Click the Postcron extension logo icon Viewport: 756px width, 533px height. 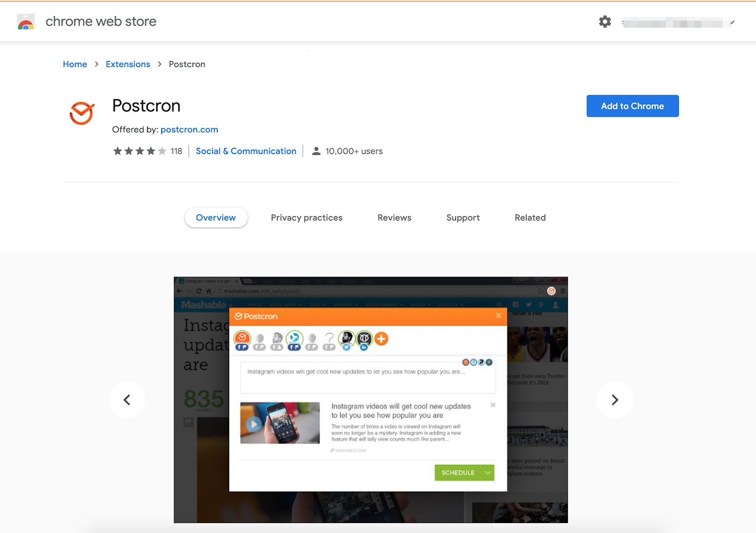[x=82, y=113]
